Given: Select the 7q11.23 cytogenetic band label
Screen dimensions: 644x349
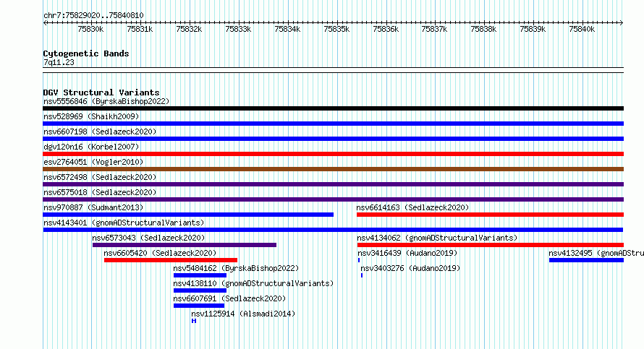Looking at the screenshot, I should coord(59,62).
